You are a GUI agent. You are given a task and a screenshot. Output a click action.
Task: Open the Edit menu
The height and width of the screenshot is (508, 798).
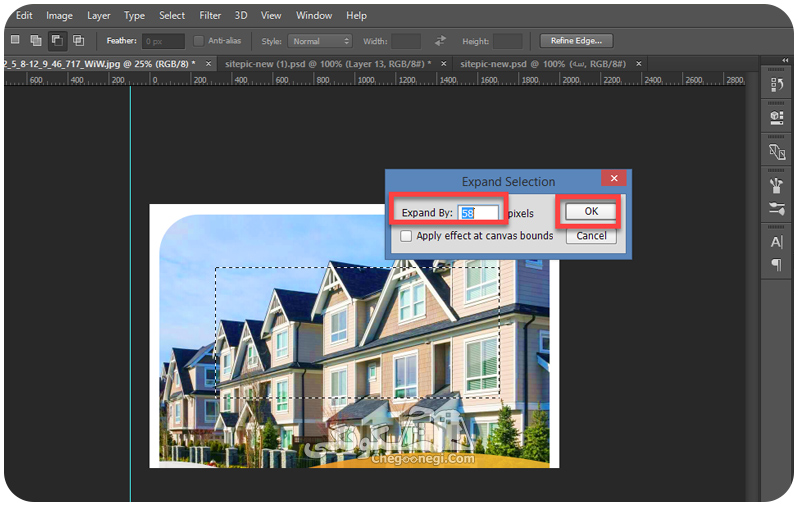click(x=23, y=16)
